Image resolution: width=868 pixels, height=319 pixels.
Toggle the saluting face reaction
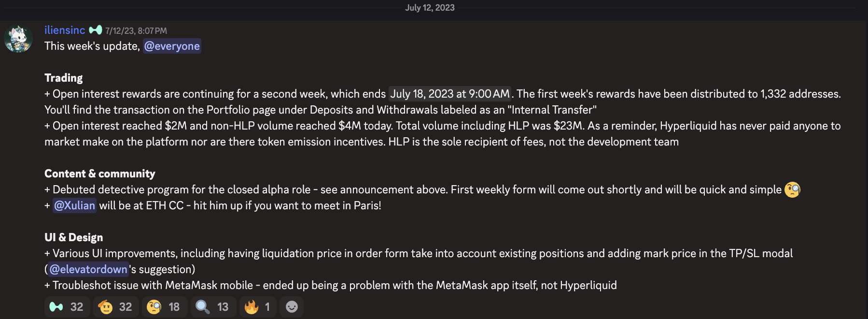click(x=115, y=307)
